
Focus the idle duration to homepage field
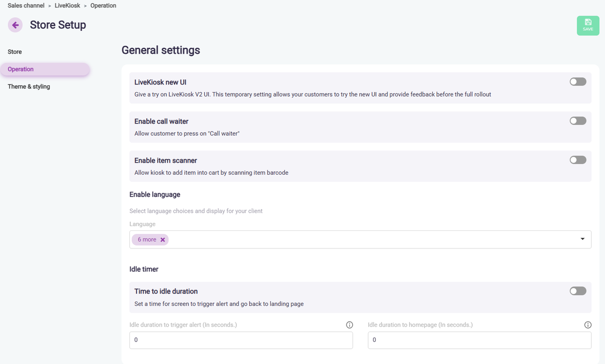pos(479,340)
